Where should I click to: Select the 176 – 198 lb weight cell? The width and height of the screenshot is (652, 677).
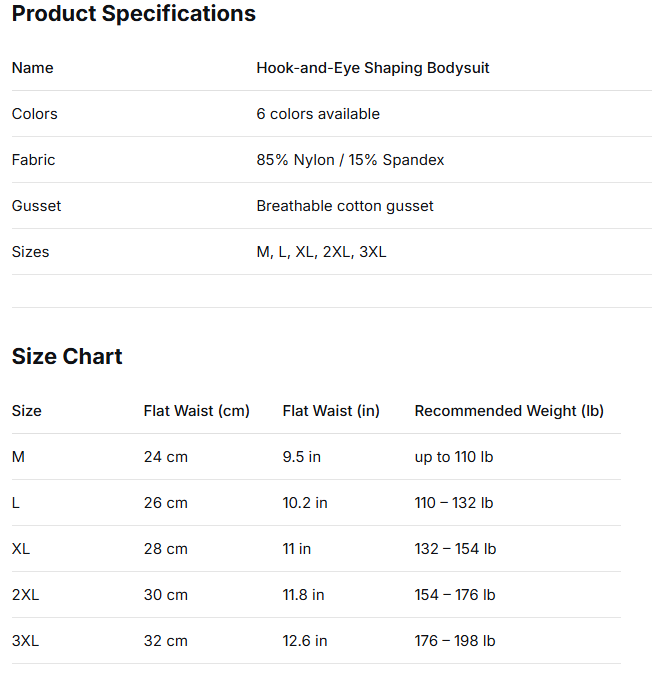pyautogui.click(x=455, y=641)
